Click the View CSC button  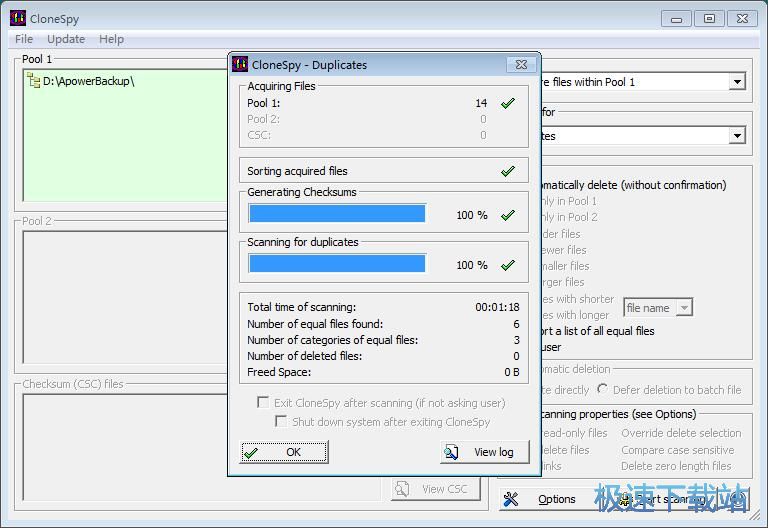(x=436, y=489)
